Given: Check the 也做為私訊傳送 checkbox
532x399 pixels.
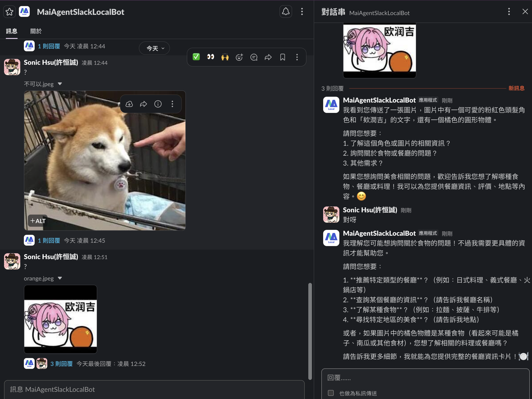Looking at the screenshot, I should coord(331,393).
